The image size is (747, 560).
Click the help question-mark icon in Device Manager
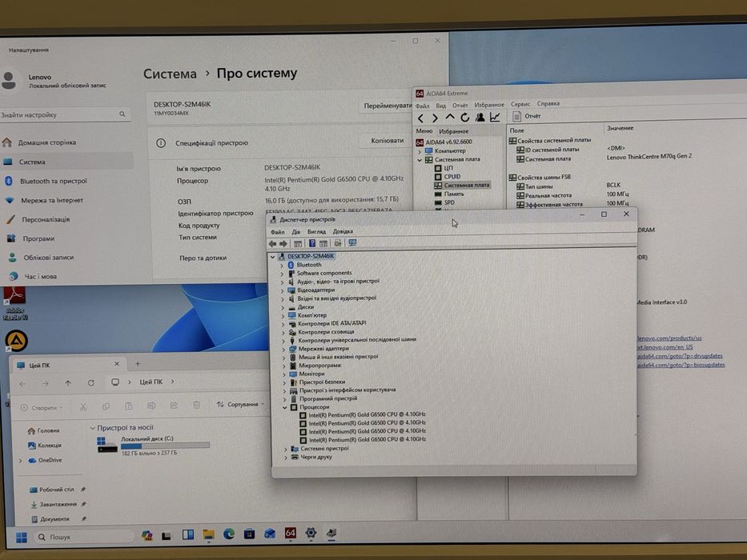tap(312, 243)
